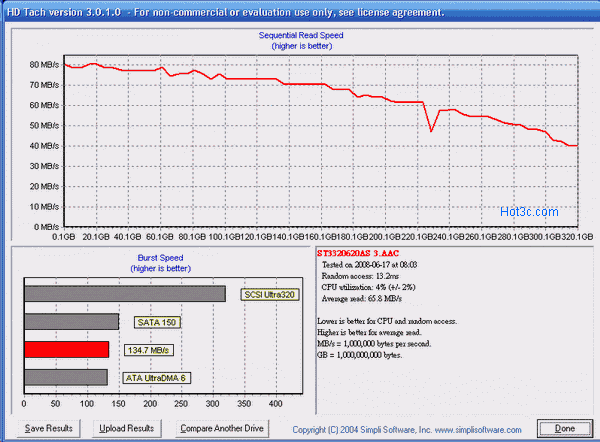This screenshot has width=600, height=442.
Task: Click the SATA 150 gray bar
Action: click(71, 322)
